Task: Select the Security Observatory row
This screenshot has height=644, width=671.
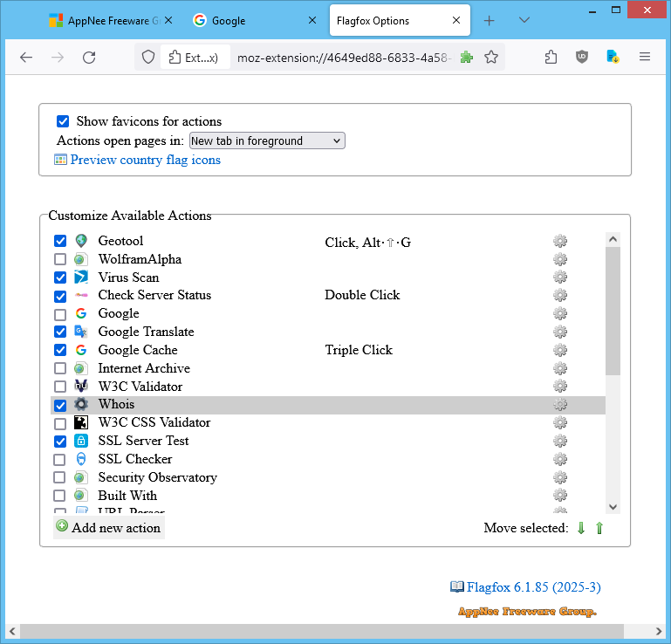Action: pyautogui.click(x=328, y=477)
